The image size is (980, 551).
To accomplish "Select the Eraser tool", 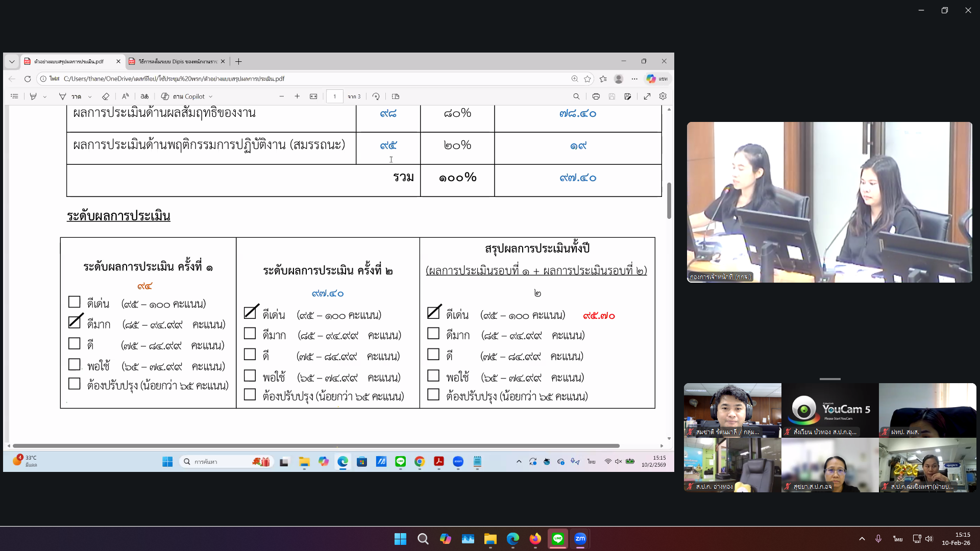I will click(106, 96).
